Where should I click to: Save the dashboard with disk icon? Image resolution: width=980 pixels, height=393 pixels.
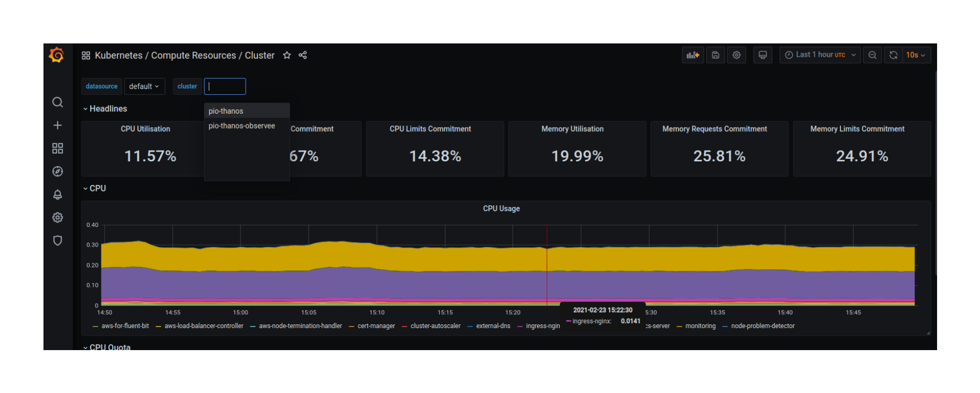pos(715,55)
